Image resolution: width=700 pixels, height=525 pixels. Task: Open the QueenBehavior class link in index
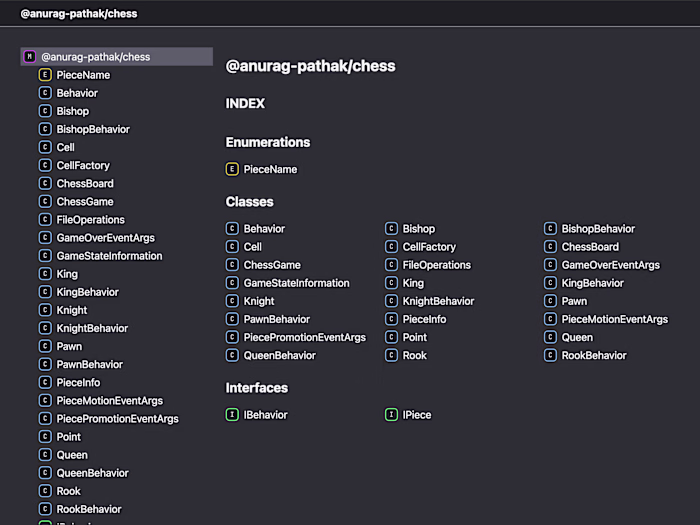(x=279, y=355)
